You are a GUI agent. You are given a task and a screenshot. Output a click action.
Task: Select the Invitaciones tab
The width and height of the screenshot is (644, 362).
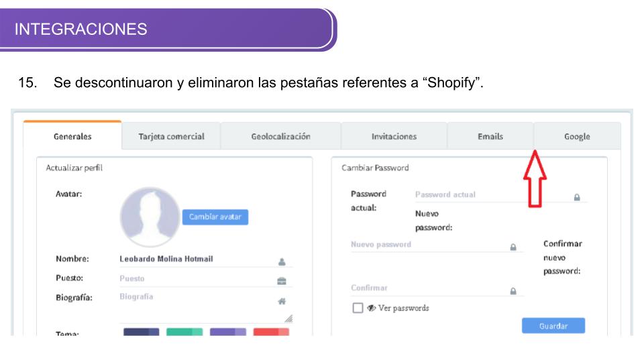394,136
